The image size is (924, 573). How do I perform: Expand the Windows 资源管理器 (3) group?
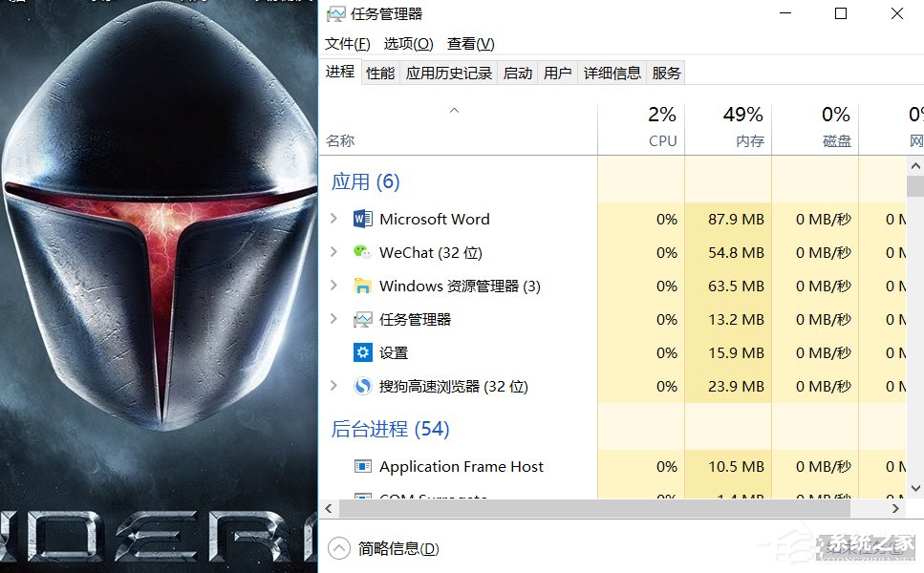(333, 286)
